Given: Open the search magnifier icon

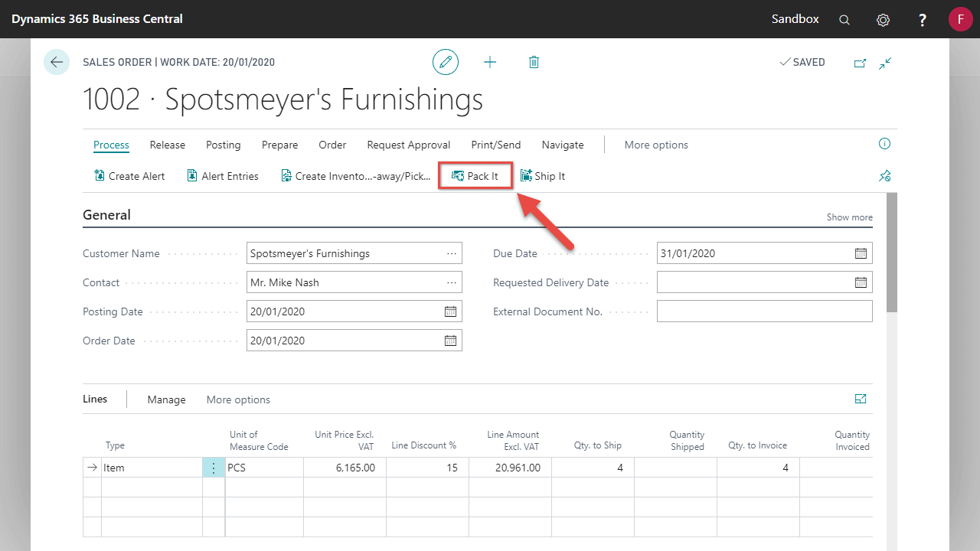Looking at the screenshot, I should (x=844, y=19).
